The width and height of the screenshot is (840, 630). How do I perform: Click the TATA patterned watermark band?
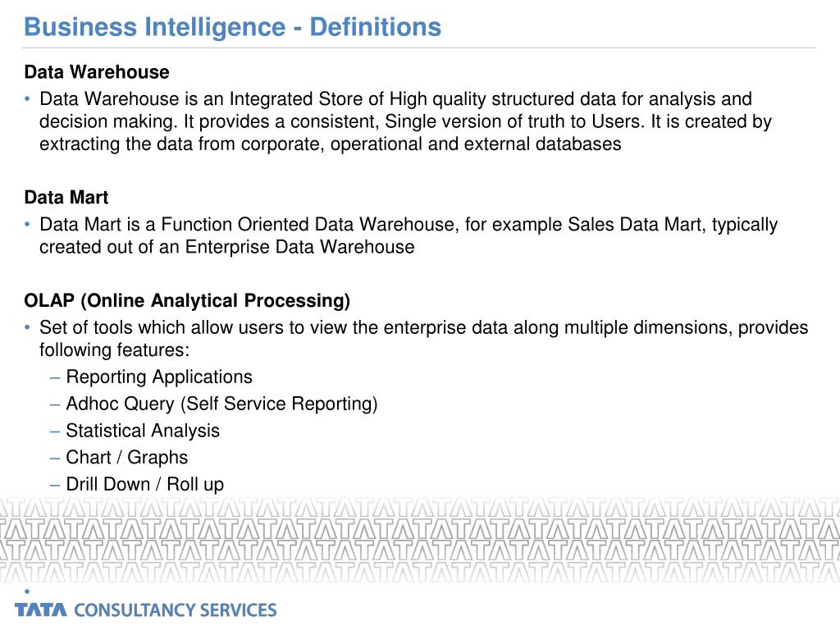pyautogui.click(x=420, y=540)
